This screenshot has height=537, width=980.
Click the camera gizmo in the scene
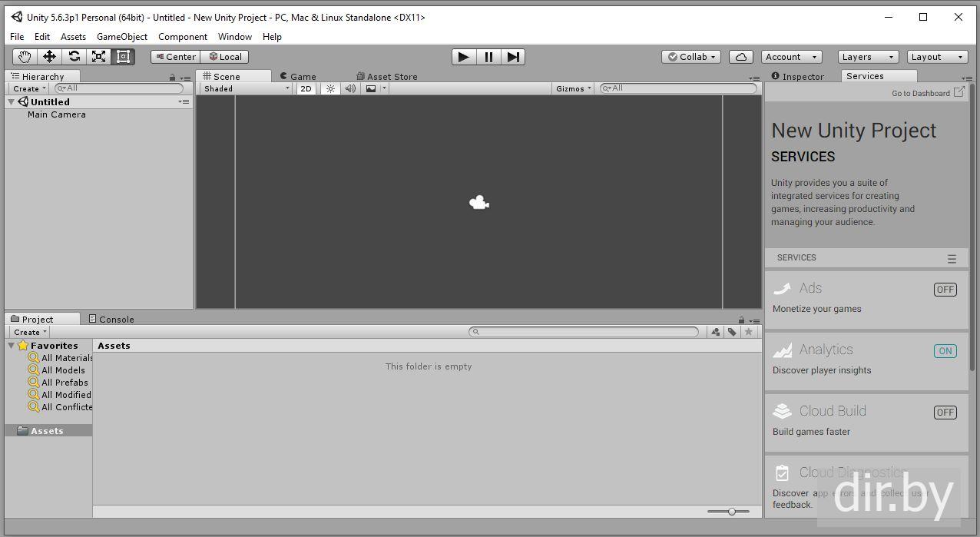[479, 203]
